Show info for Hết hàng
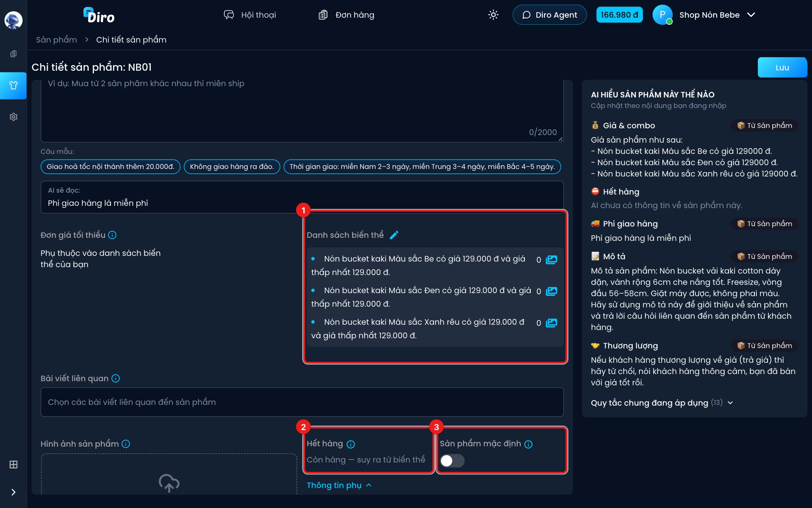Viewport: 812px width, 508px height. (350, 444)
